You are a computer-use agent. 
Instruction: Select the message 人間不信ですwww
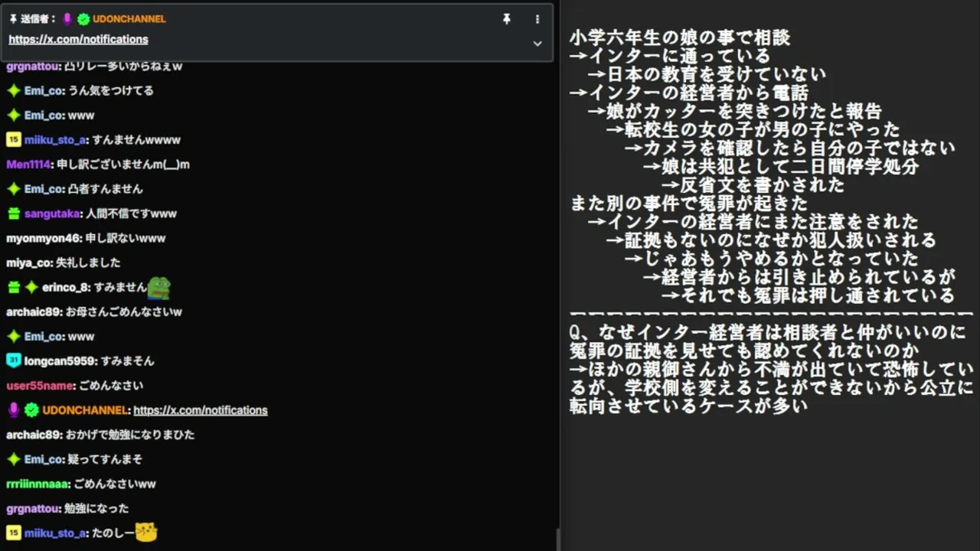click(x=131, y=214)
